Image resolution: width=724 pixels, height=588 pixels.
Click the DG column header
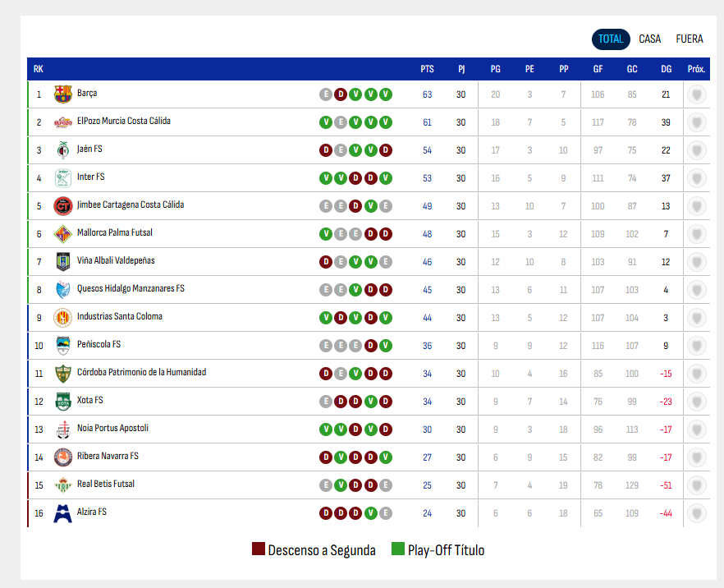pos(666,69)
